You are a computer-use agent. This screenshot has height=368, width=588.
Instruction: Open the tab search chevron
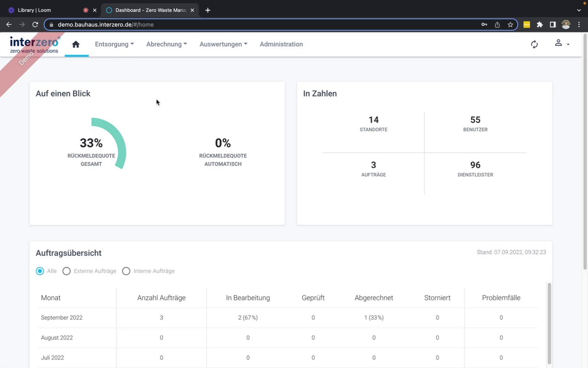(579, 10)
